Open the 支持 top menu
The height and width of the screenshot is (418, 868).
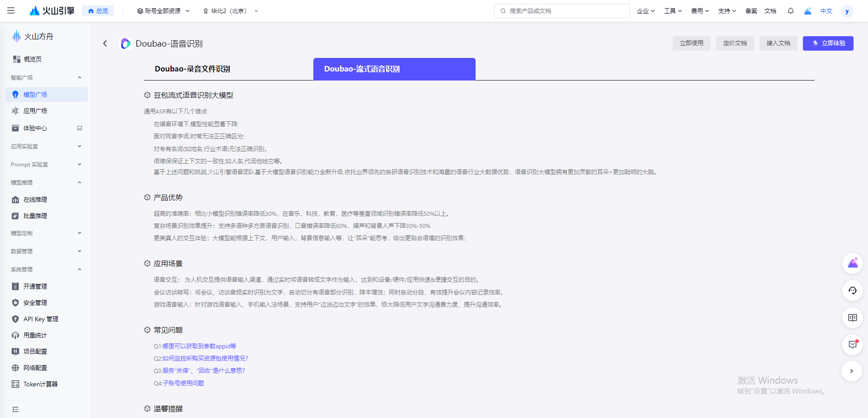727,11
